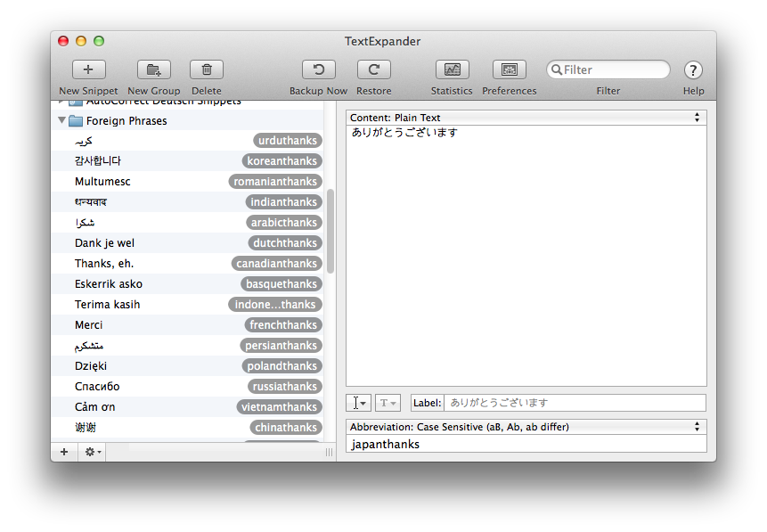The image size is (767, 532).
Task: Open the Statistics panel
Action: [452, 70]
